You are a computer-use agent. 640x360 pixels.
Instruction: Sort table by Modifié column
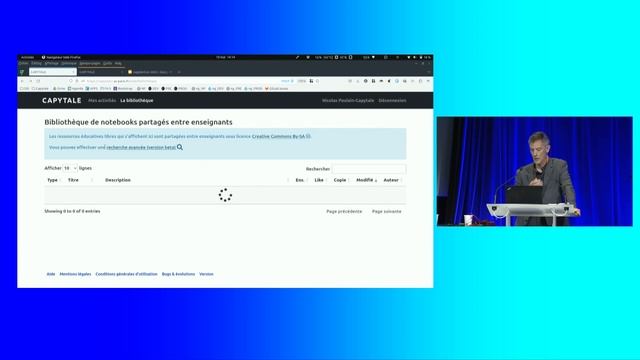[x=366, y=180]
